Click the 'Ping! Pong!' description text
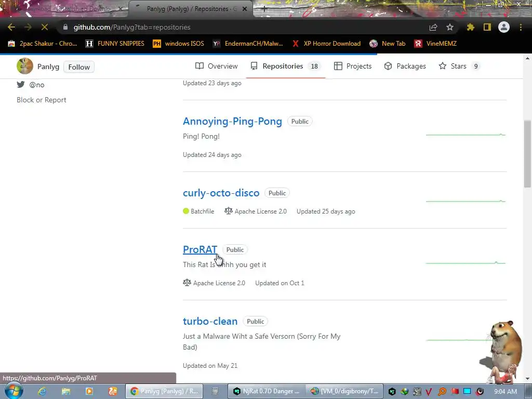 click(x=201, y=137)
